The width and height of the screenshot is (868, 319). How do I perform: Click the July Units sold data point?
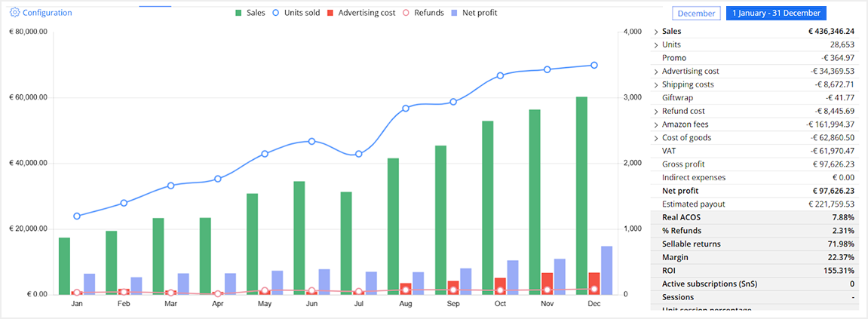(x=359, y=154)
